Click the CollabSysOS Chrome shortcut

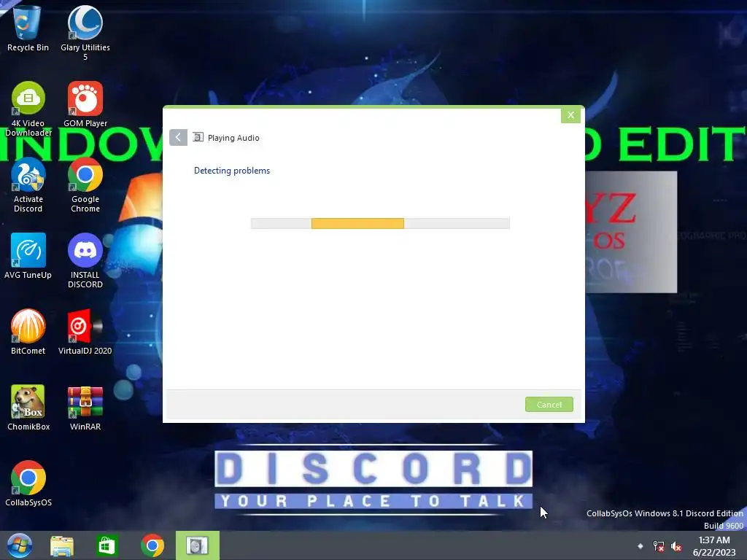click(28, 483)
